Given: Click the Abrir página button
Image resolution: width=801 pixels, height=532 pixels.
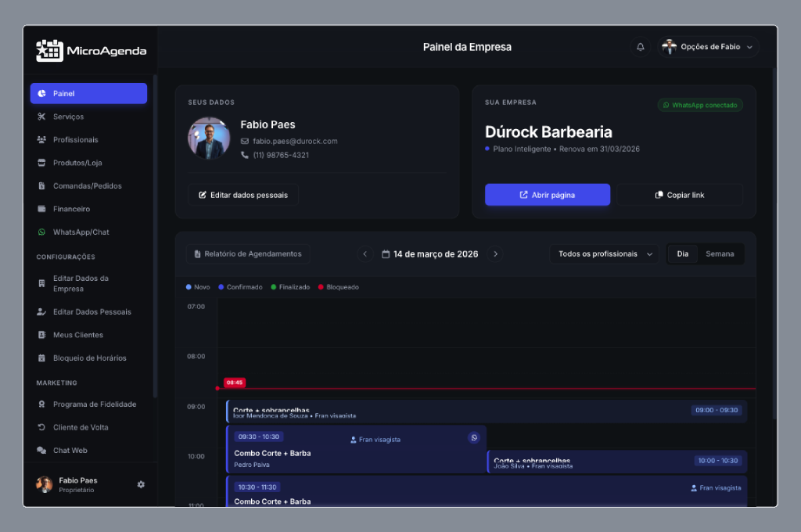Looking at the screenshot, I should [547, 194].
